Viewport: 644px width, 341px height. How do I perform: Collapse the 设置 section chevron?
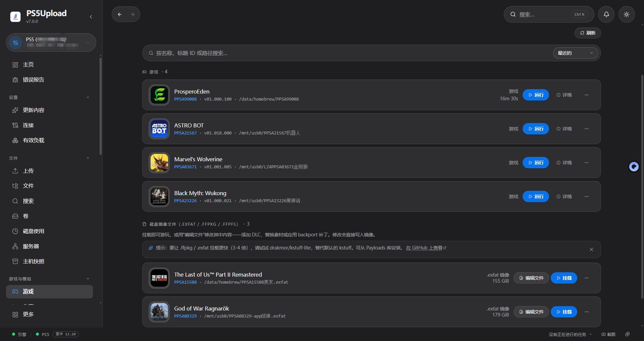point(88,97)
